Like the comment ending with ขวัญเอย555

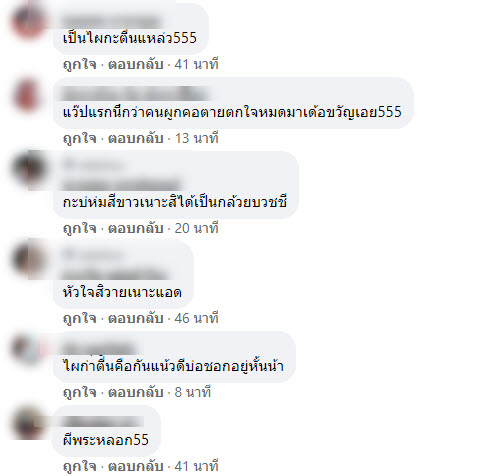pyautogui.click(x=80, y=138)
